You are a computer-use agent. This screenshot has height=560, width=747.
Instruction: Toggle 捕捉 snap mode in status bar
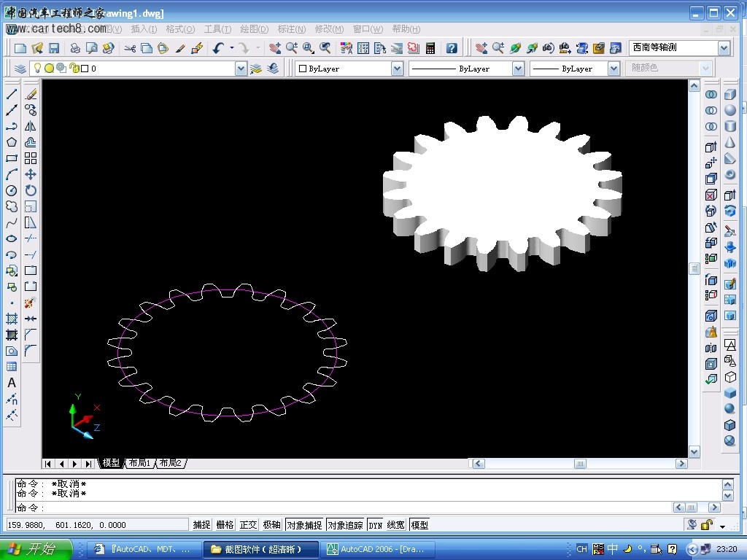click(x=201, y=525)
